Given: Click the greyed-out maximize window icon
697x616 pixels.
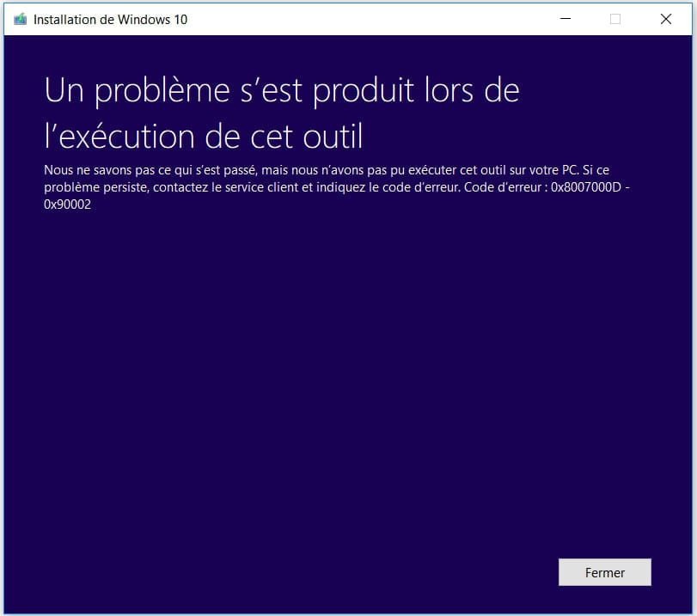Looking at the screenshot, I should [x=615, y=19].
